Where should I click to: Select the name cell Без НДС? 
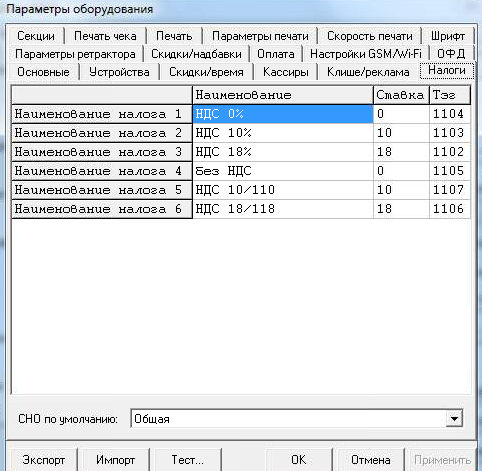pyautogui.click(x=283, y=171)
